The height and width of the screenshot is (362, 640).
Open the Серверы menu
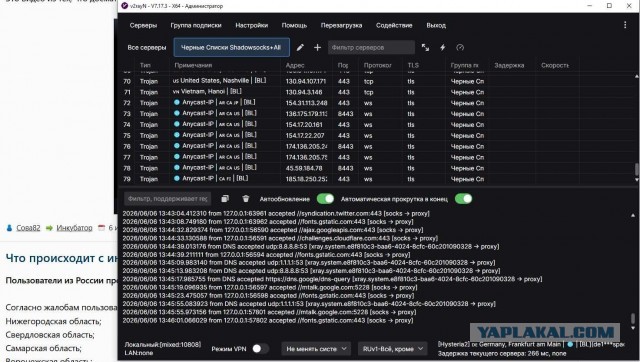click(x=143, y=25)
